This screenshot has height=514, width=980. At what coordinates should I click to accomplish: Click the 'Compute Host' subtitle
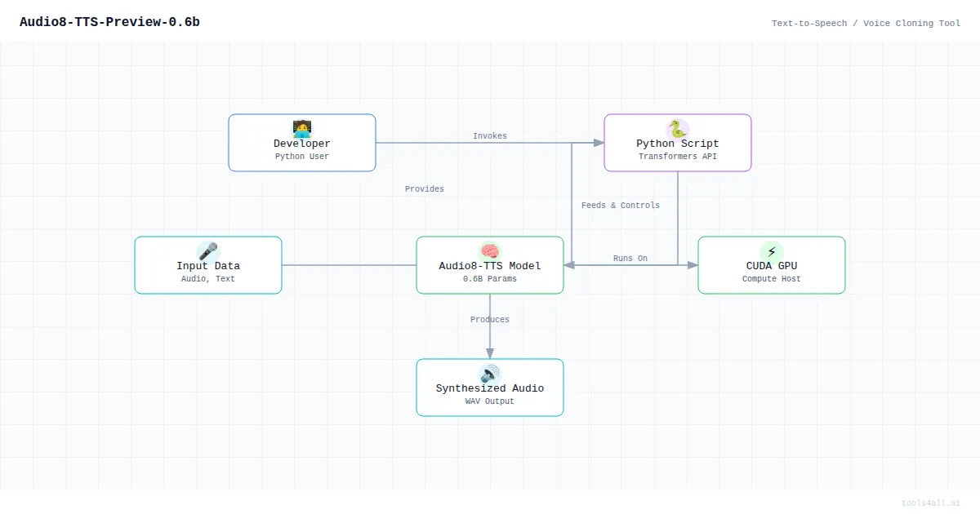coord(772,279)
